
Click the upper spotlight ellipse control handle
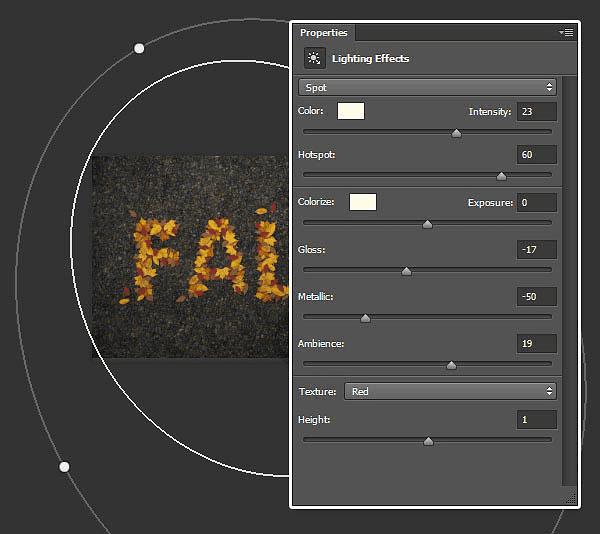[139, 49]
